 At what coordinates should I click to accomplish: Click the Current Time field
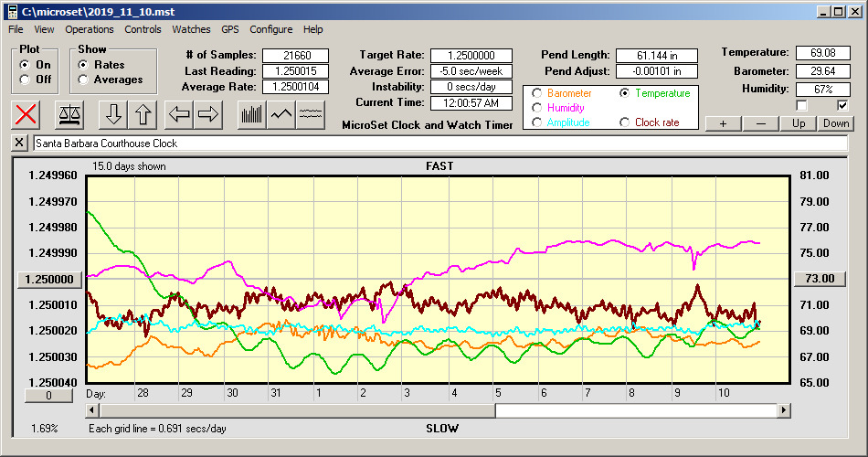[471, 102]
